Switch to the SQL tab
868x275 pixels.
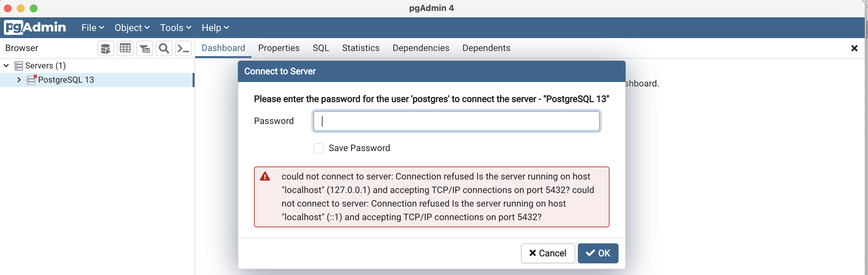321,48
